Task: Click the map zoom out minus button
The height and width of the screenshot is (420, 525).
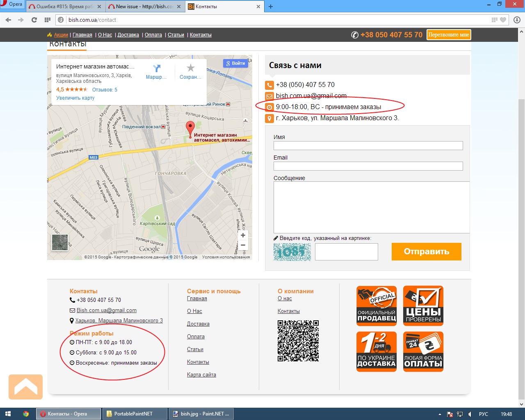Action: click(243, 245)
